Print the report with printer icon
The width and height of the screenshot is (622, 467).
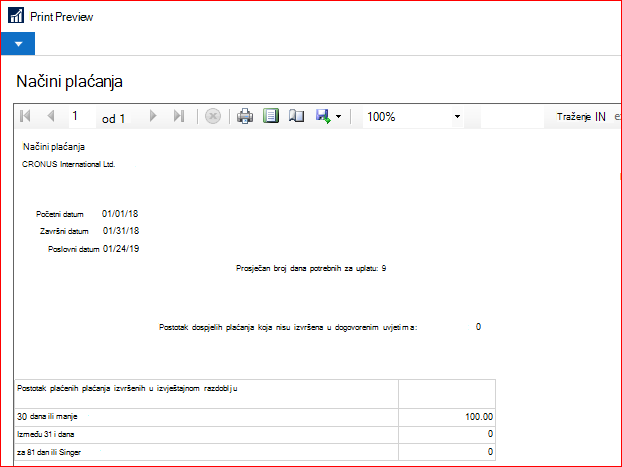click(245, 116)
